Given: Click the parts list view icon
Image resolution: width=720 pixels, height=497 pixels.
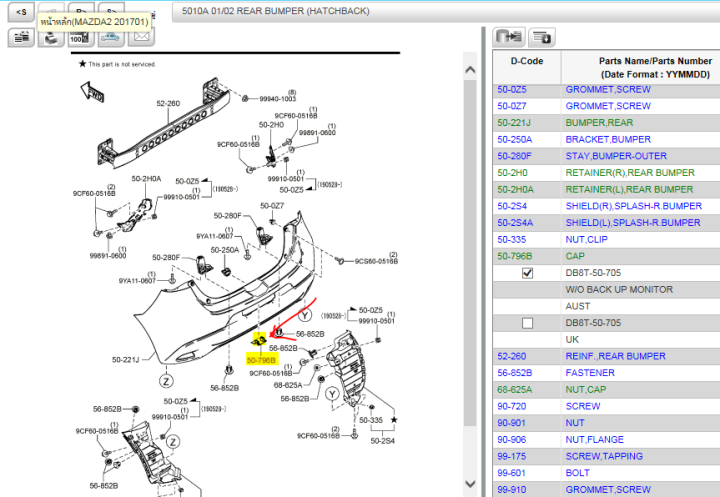Looking at the screenshot, I should click(20, 38).
